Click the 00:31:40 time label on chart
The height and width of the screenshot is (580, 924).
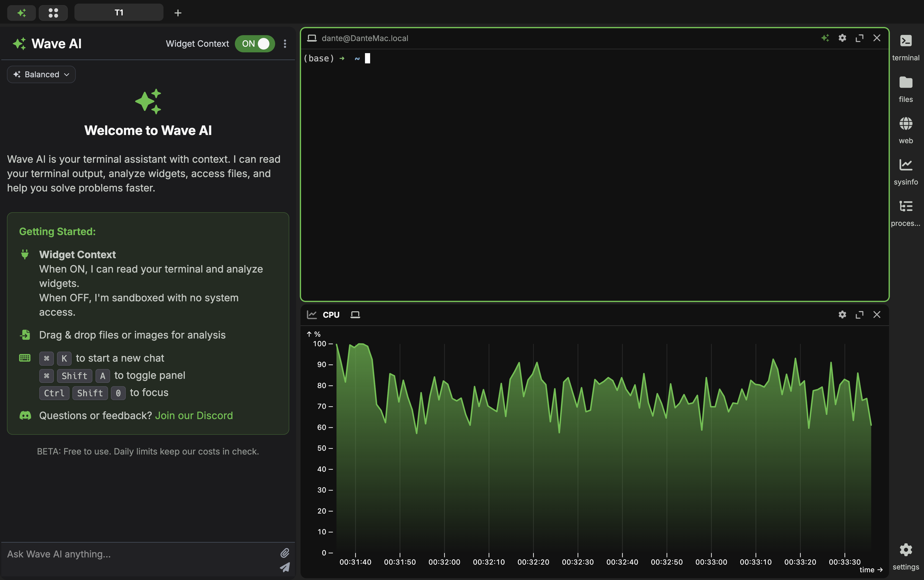[x=355, y=562]
